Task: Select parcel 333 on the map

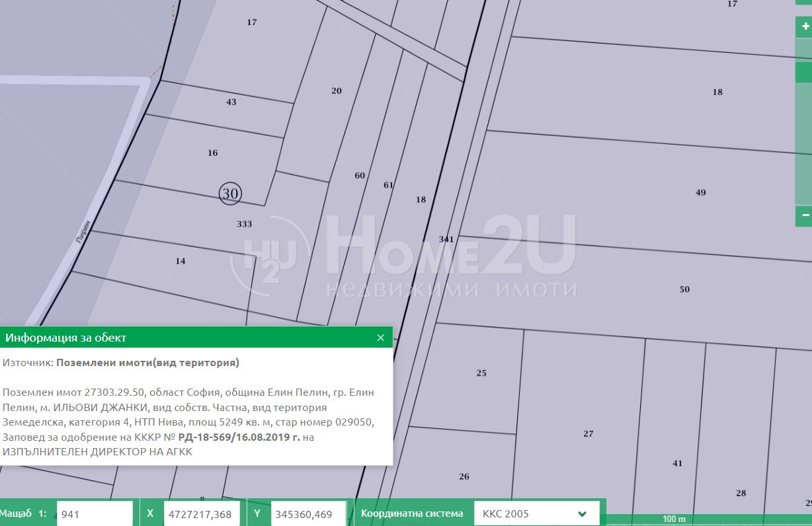Action: click(x=244, y=224)
